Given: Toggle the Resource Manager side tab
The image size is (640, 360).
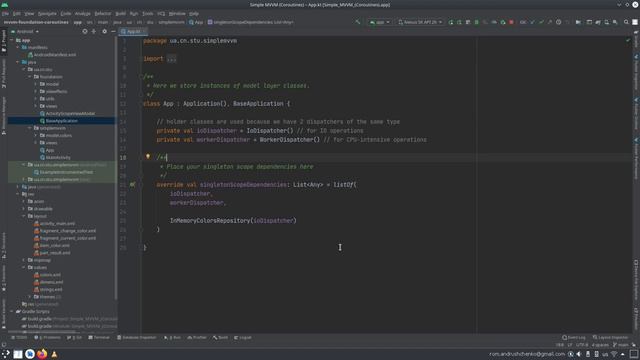Looking at the screenshot, I should 4,116.
